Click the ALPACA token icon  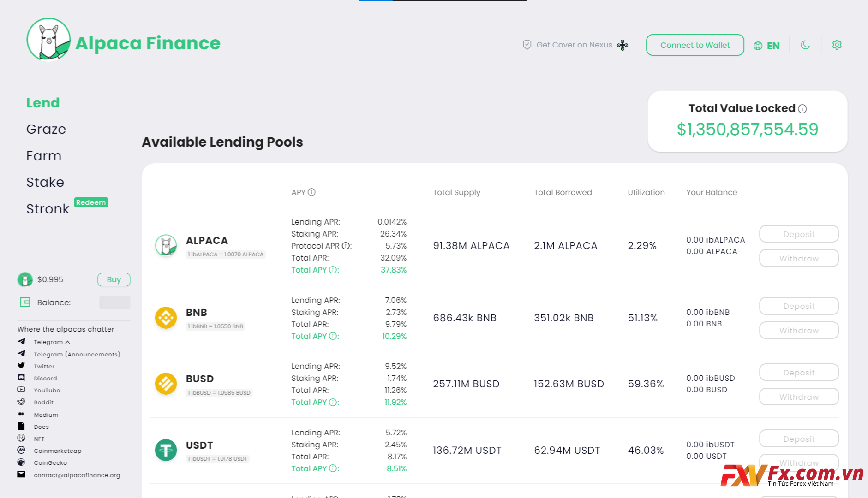[166, 245]
